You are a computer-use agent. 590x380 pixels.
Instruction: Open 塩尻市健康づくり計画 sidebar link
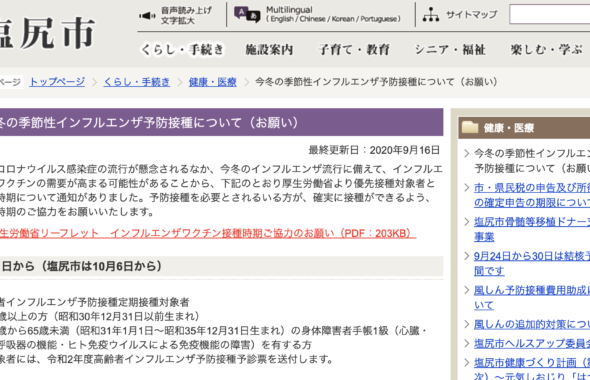tap(532, 369)
